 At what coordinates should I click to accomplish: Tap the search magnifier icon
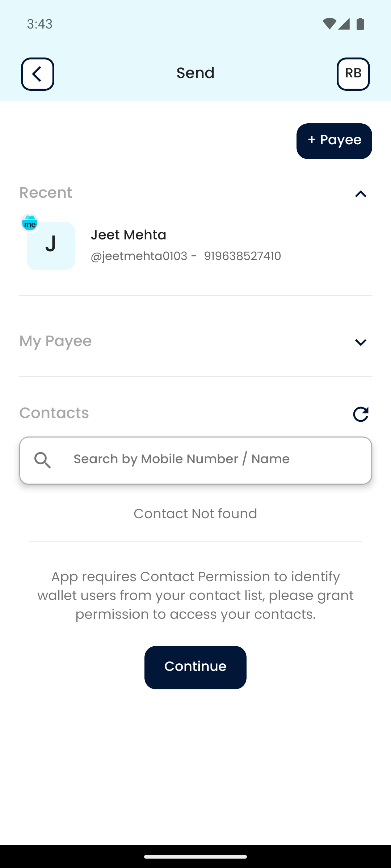point(43,460)
